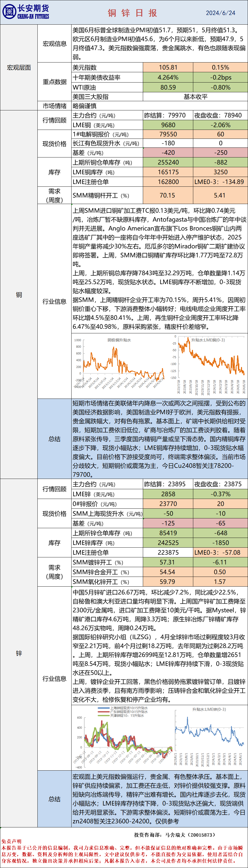Viewport: 248px width, 868px height.
Task: Select the 1.57 zinc oxide change cell
Action: (220, 582)
